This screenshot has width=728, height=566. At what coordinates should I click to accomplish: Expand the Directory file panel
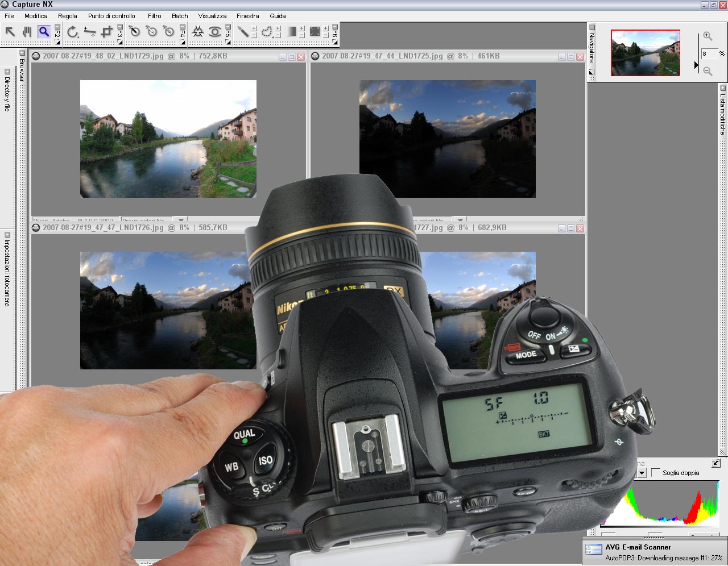7,72
